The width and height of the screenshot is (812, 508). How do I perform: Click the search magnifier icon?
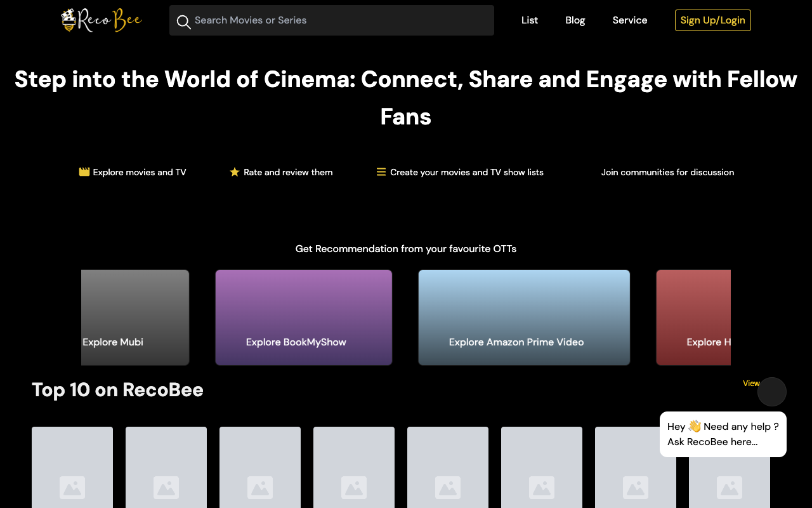coord(183,22)
